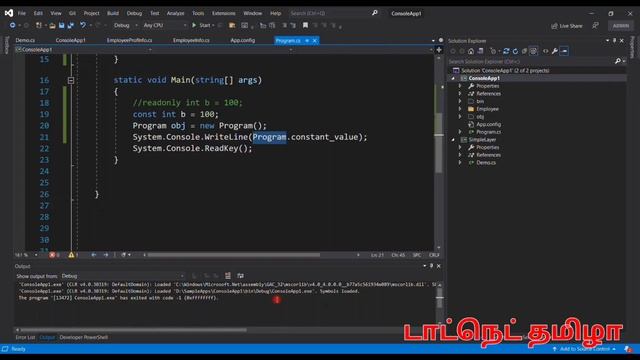
Task: Open the Debug menu
Action: click(x=134, y=13)
